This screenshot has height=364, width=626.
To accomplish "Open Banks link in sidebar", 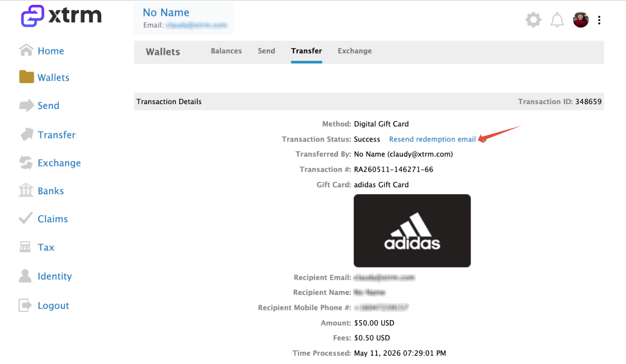I will pyautogui.click(x=51, y=191).
